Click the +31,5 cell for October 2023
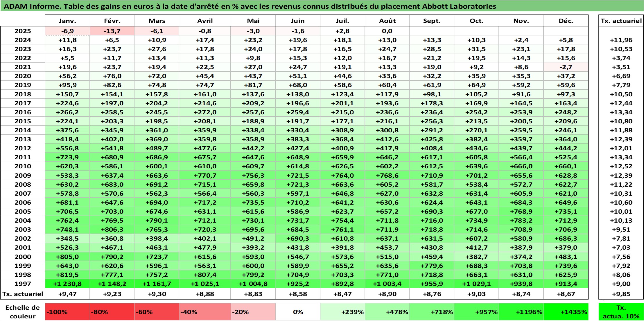The width and height of the screenshot is (644, 321). [476, 49]
